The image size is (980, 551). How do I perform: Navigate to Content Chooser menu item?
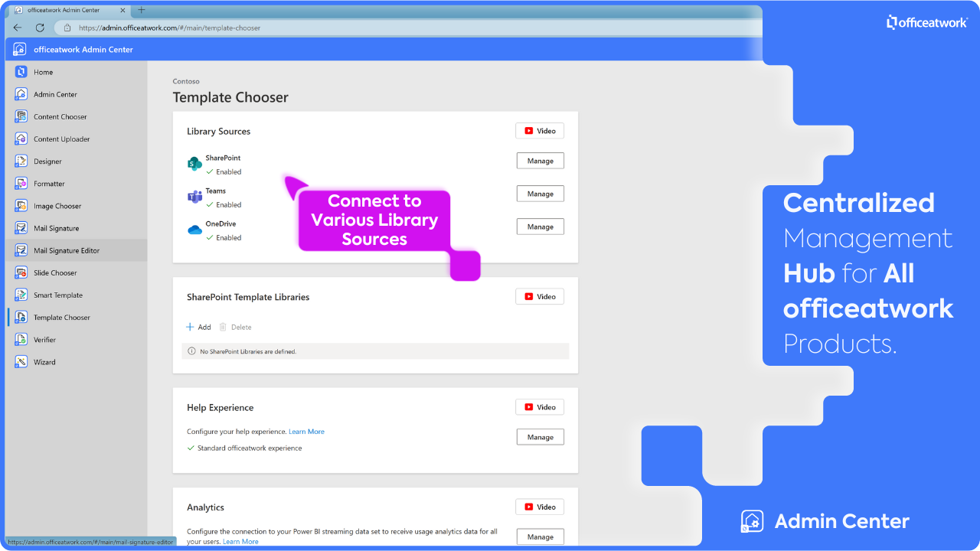tap(60, 117)
